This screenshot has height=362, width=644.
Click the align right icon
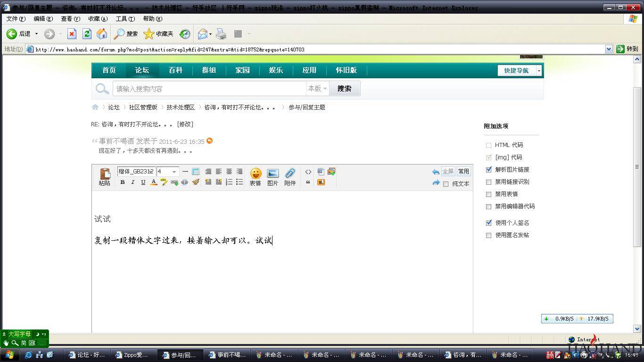tap(239, 172)
